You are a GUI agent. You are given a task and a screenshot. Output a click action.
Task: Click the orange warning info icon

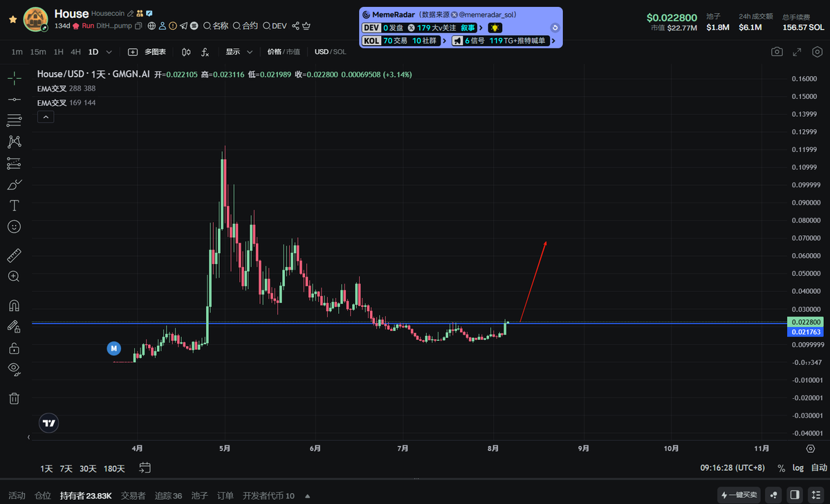(173, 26)
